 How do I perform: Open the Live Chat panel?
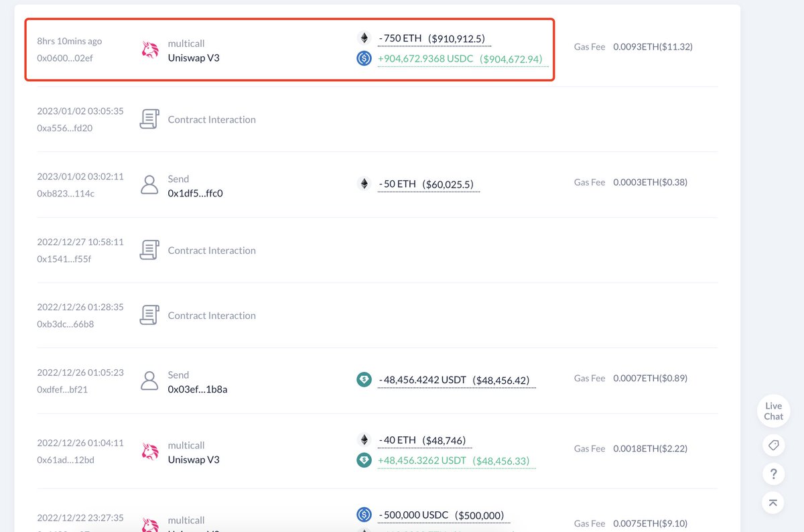(x=773, y=409)
